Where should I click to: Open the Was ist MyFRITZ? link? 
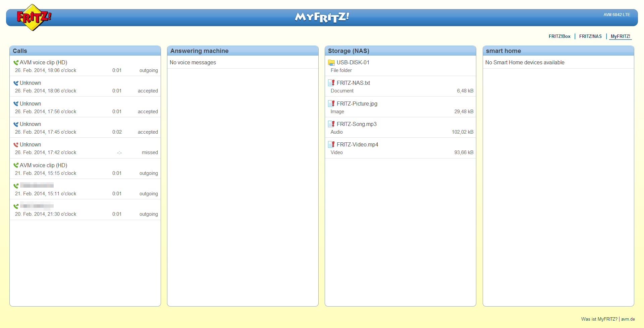tap(599, 319)
